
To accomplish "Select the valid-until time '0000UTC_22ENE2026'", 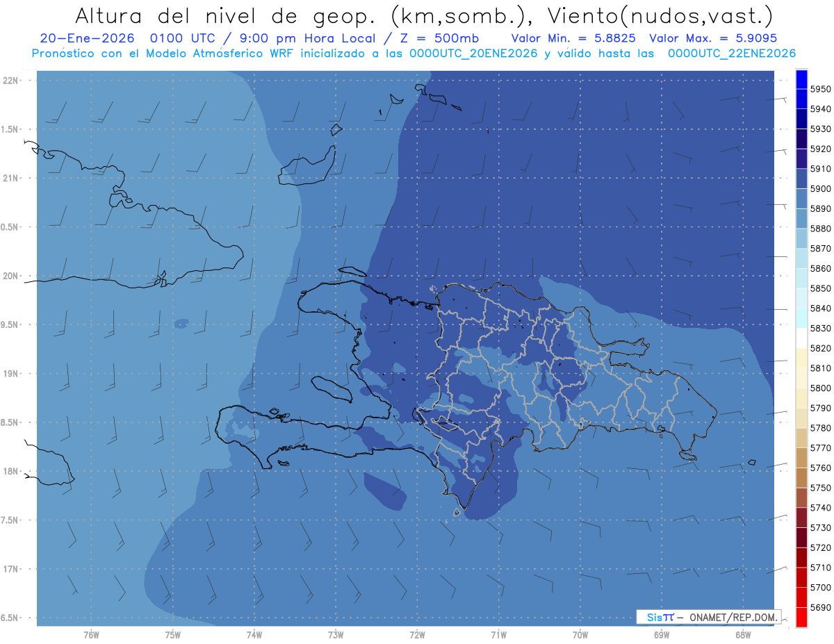I will 731,53.
